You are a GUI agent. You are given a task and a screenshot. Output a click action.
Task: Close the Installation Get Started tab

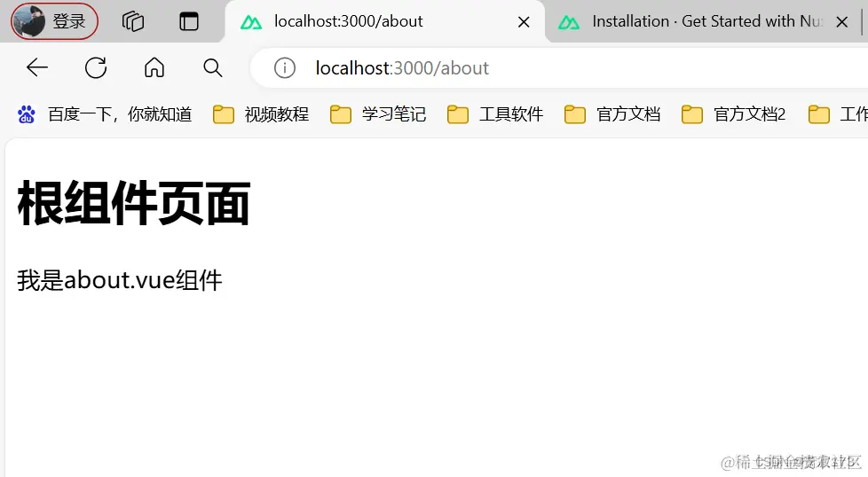click(x=842, y=22)
